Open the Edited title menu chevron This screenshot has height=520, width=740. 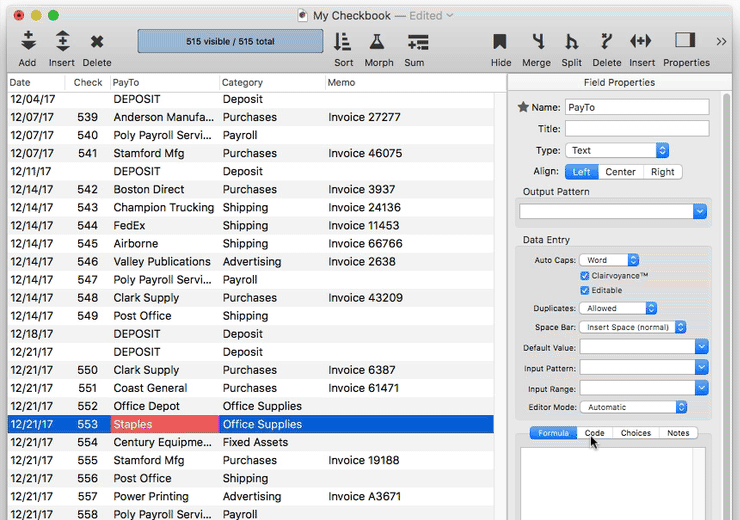pyautogui.click(x=450, y=16)
